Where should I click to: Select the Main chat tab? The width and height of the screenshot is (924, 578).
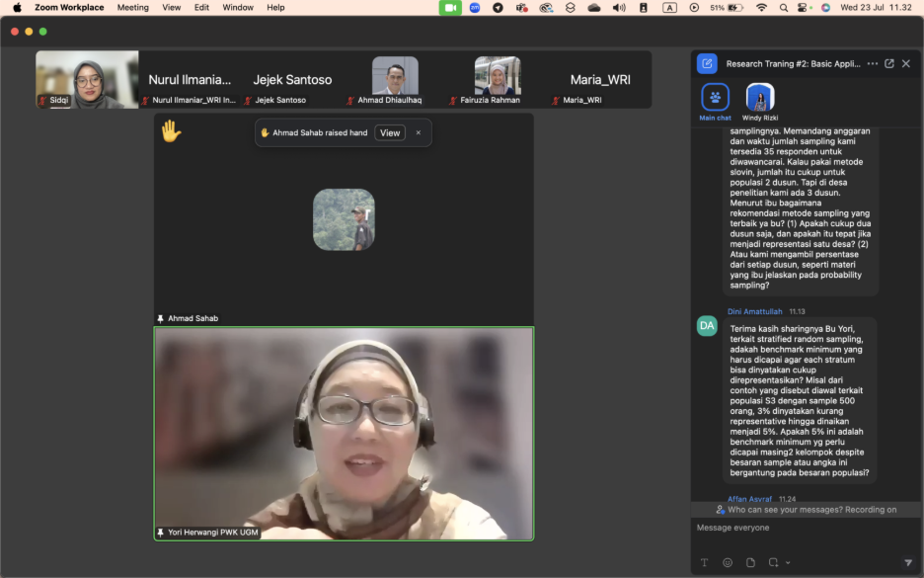[x=715, y=102]
